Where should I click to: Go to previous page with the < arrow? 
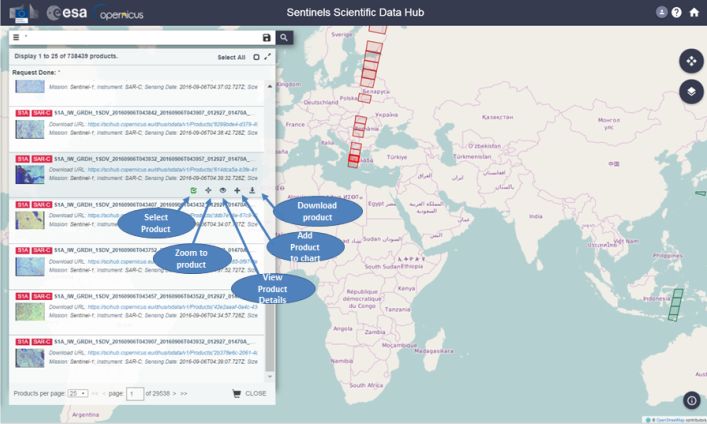point(104,394)
